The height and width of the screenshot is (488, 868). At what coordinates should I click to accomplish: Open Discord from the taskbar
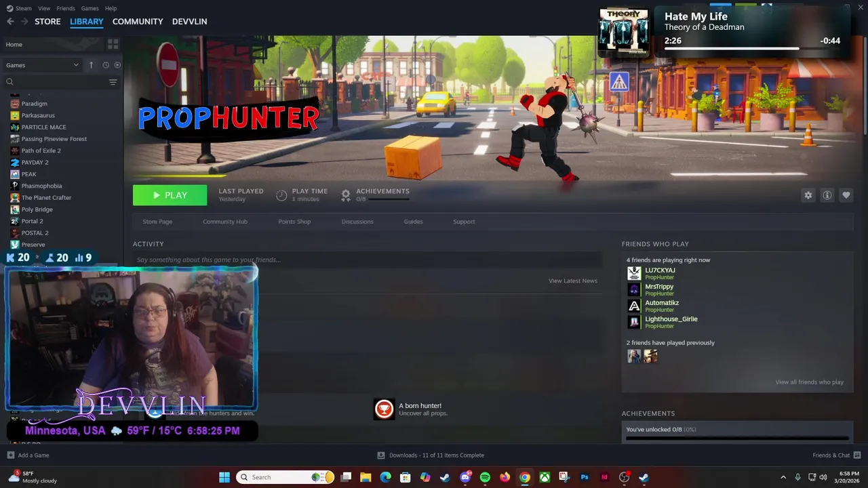465,477
